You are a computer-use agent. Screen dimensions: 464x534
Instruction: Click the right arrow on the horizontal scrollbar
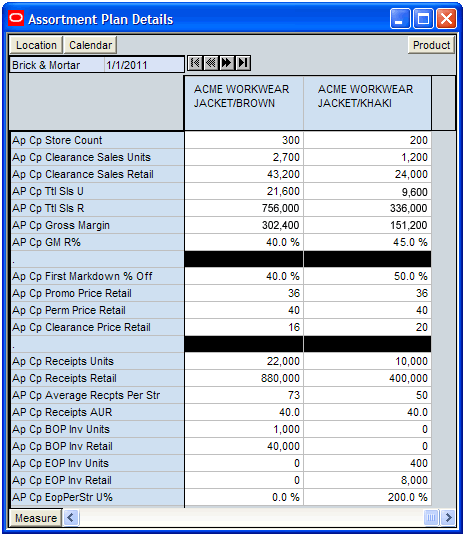click(x=448, y=518)
